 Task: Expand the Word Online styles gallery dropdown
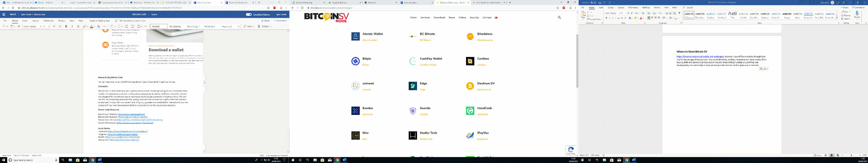click(x=239, y=26)
